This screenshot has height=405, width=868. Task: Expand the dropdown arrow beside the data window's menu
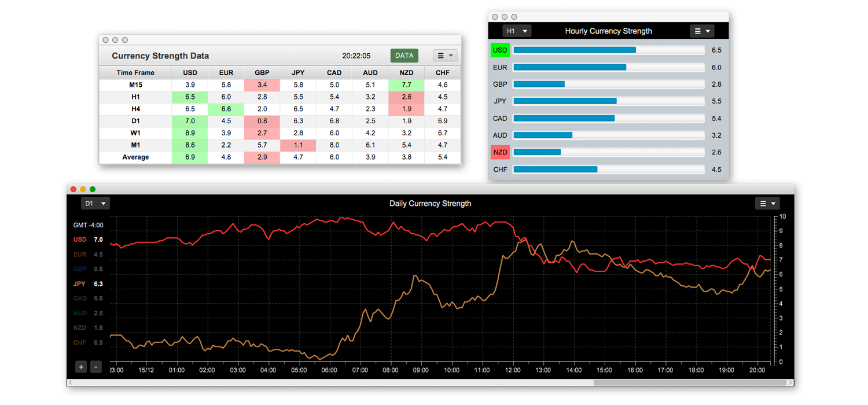coord(451,55)
